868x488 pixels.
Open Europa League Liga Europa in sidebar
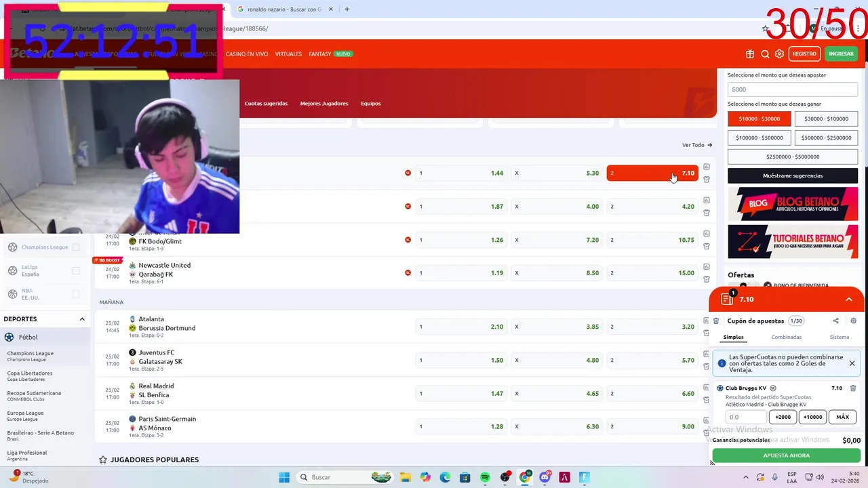click(x=26, y=415)
